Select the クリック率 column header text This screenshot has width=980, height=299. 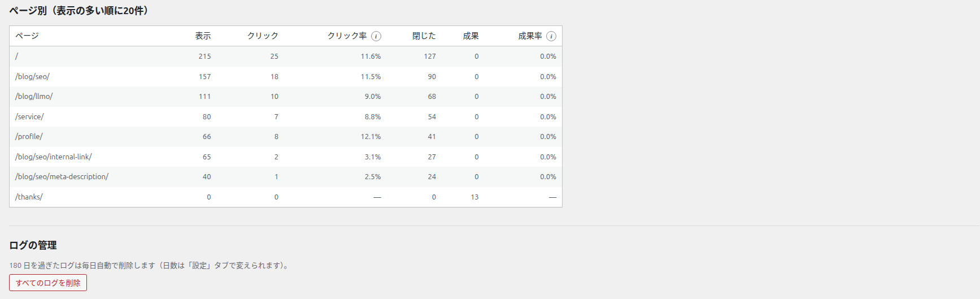pyautogui.click(x=347, y=36)
